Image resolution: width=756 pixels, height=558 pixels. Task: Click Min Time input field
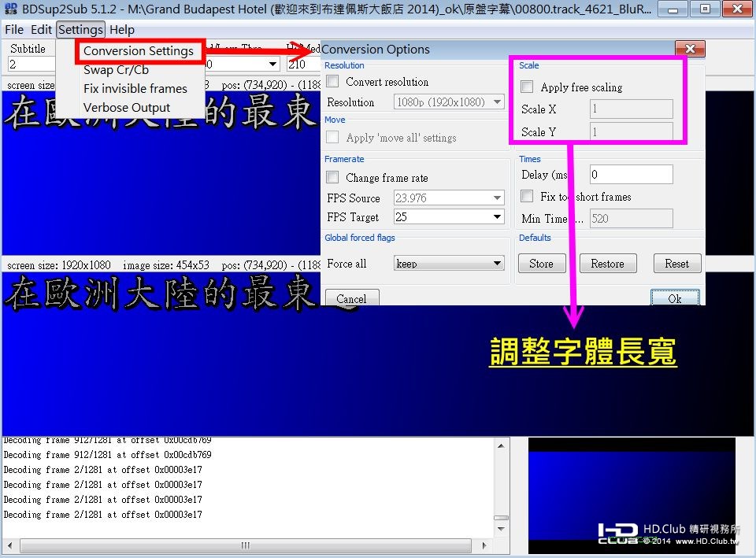(631, 218)
